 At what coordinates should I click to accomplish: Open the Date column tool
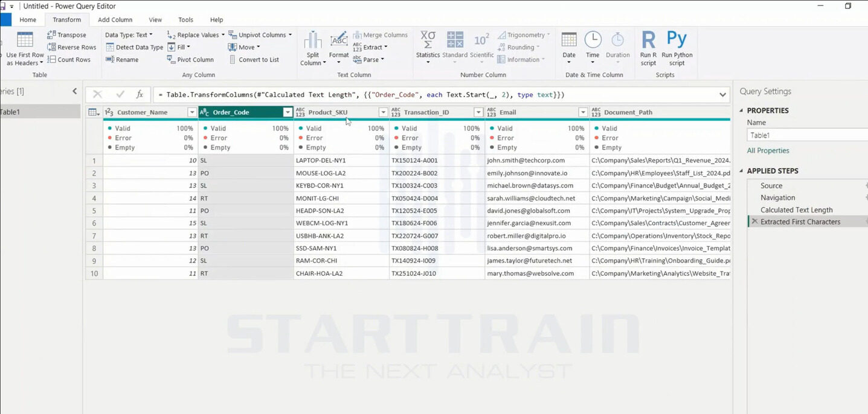pos(569,48)
